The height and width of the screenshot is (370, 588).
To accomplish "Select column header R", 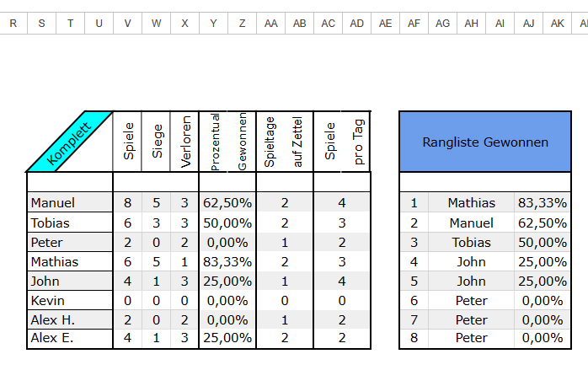I will tap(13, 24).
